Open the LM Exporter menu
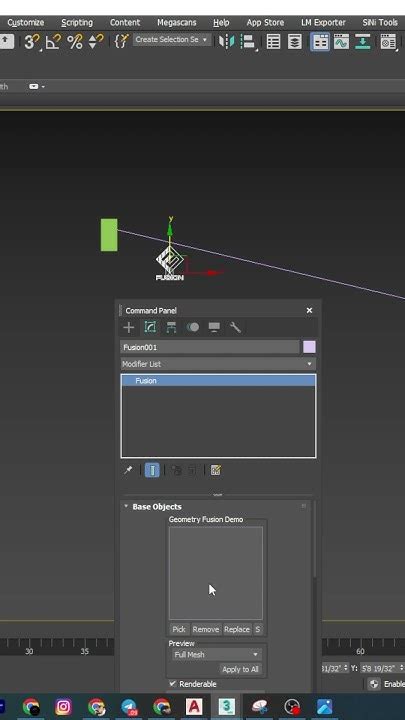The height and width of the screenshot is (720, 405). (323, 22)
